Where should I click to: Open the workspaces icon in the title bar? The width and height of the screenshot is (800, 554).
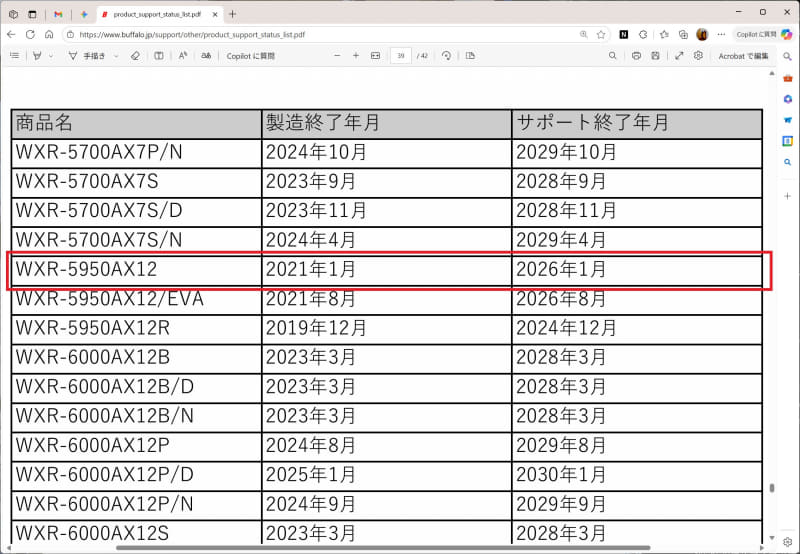point(14,14)
